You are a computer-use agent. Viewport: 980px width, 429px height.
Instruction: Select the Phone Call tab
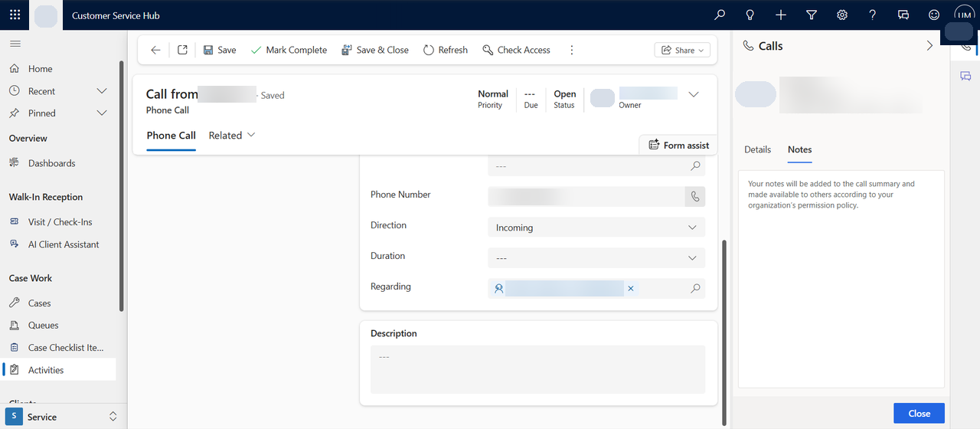tap(171, 136)
